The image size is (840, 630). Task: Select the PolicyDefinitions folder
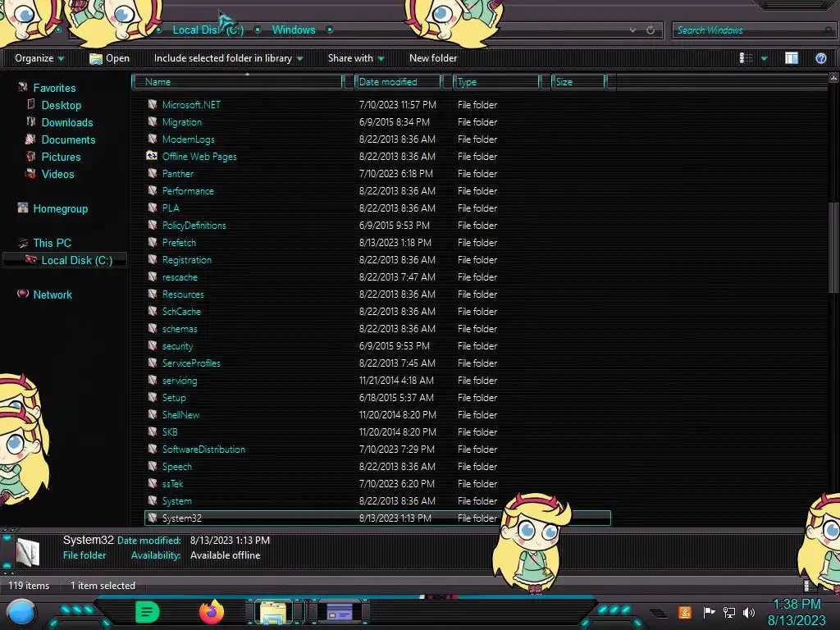point(194,226)
